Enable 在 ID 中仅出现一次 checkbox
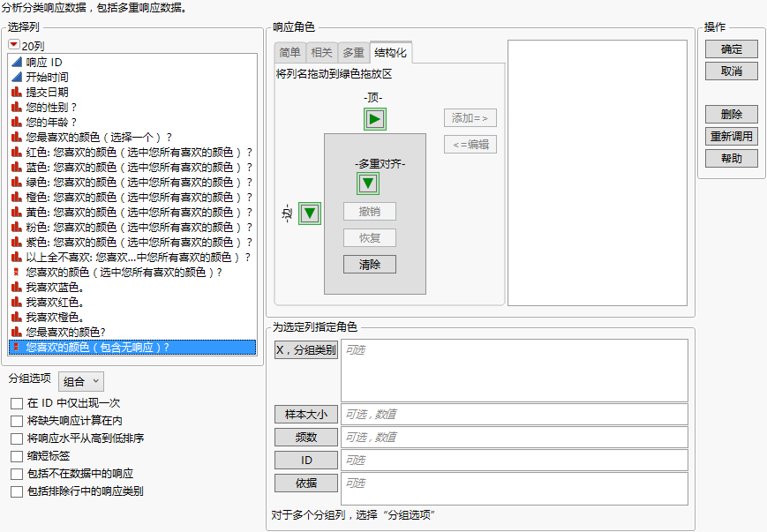 coord(17,403)
